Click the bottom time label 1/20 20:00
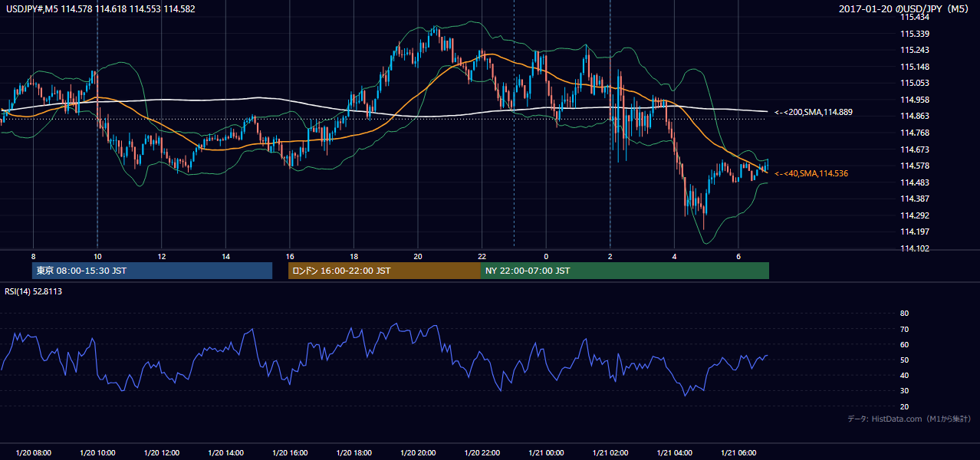 click(418, 453)
